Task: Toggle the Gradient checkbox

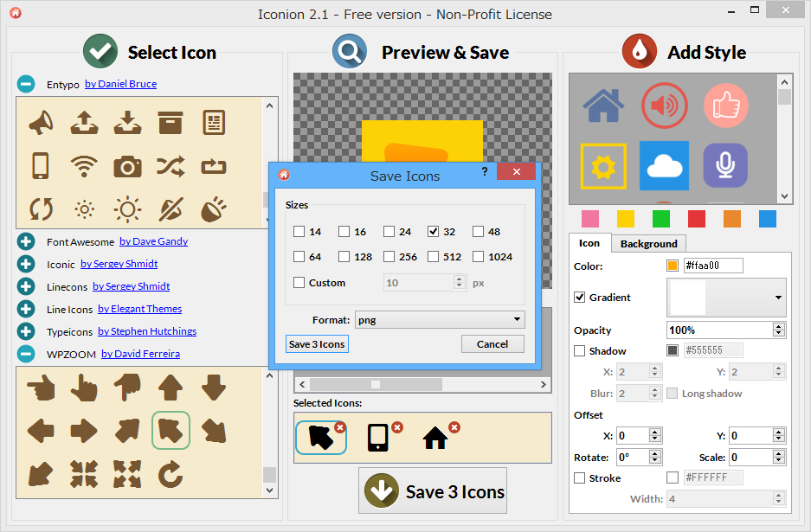Action: (x=580, y=298)
